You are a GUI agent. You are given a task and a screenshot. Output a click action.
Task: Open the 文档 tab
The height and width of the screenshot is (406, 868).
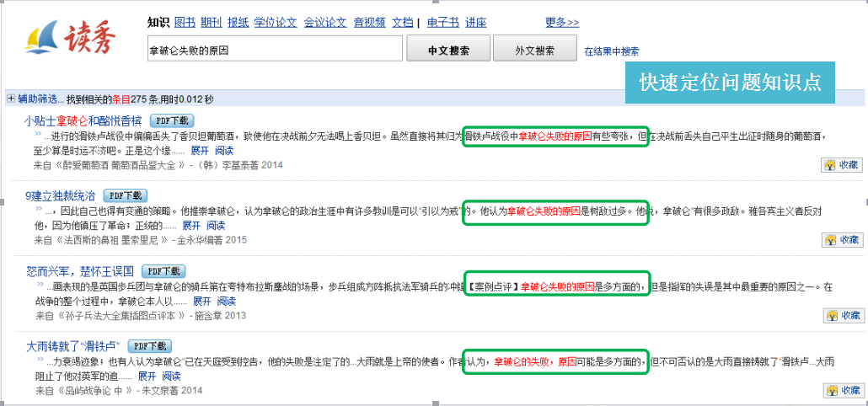(403, 22)
